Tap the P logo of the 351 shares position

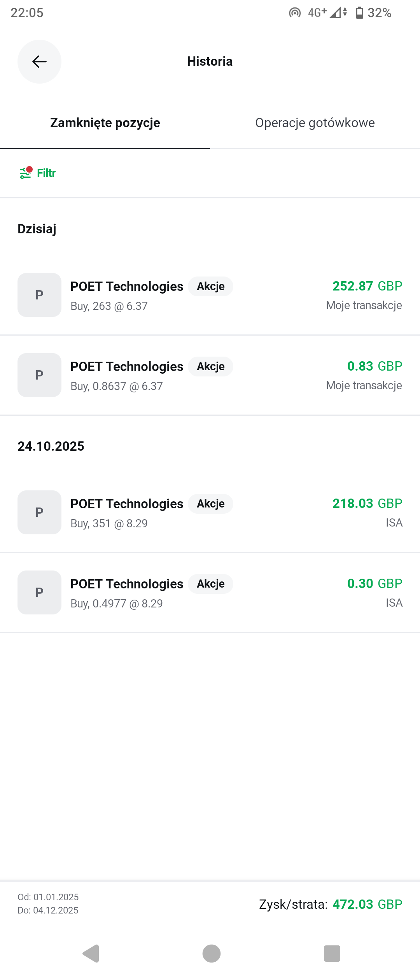click(39, 512)
